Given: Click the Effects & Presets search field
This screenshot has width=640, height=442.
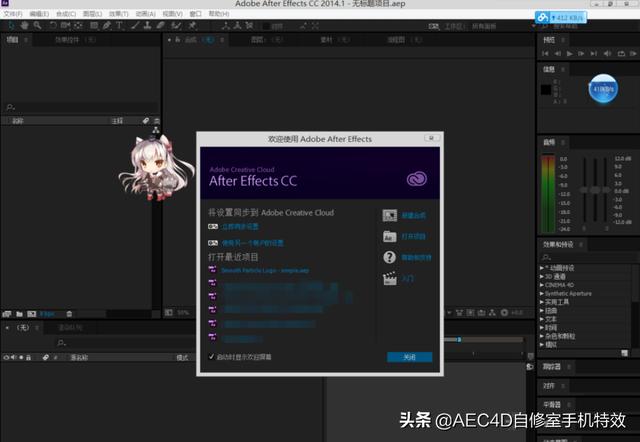Looking at the screenshot, I should [x=588, y=257].
